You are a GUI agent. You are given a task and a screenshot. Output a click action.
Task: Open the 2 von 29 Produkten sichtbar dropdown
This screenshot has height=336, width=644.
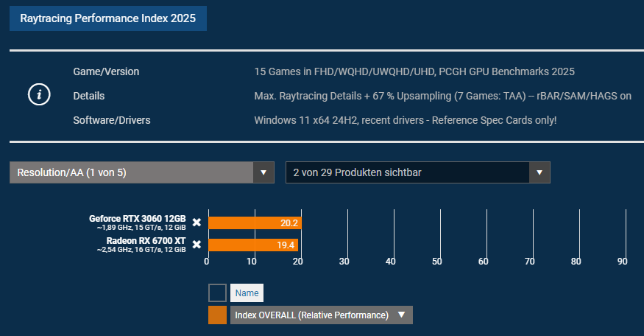[x=418, y=172]
